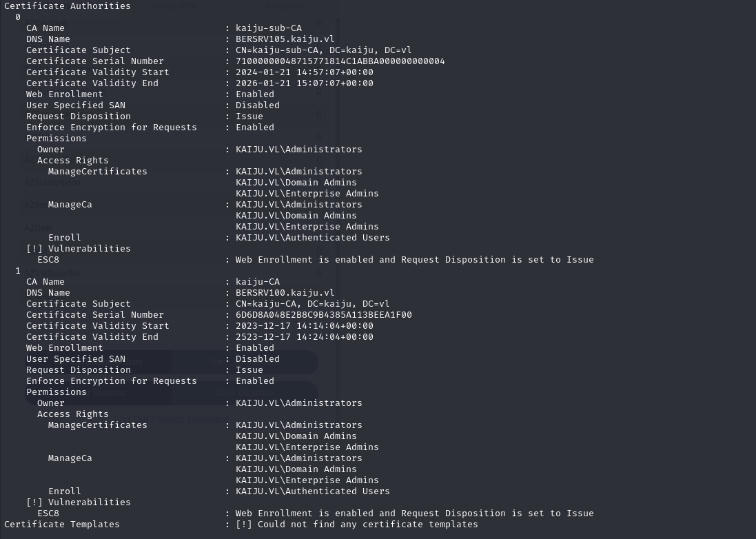Select the serial number starting with 71000000
Image resolution: width=756 pixels, height=539 pixels.
(x=340, y=61)
